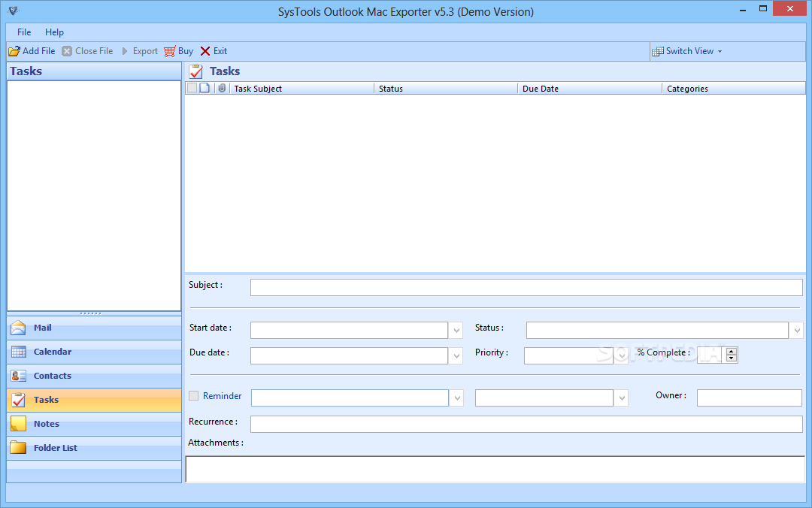Viewport: 812px width, 508px height.
Task: Click the Tasks checkmark icon in sidebar
Action: tap(18, 400)
